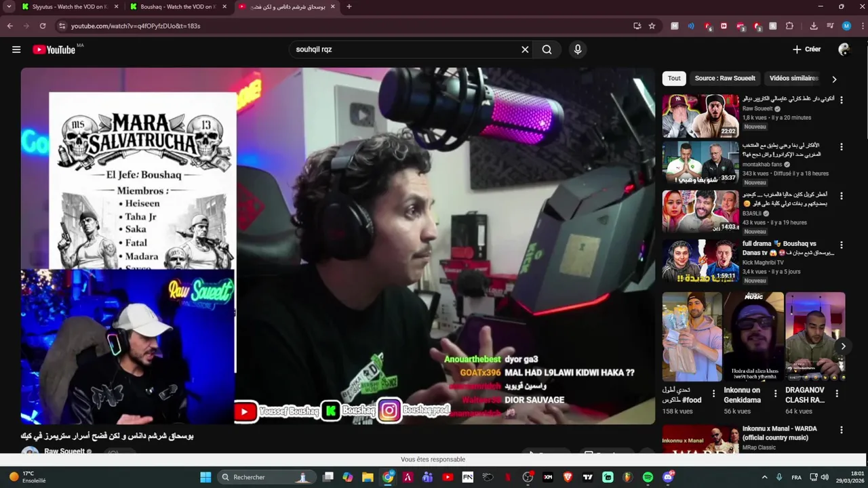Open Discord from the taskbar
Image resolution: width=868 pixels, height=488 pixels.
[x=668, y=477]
